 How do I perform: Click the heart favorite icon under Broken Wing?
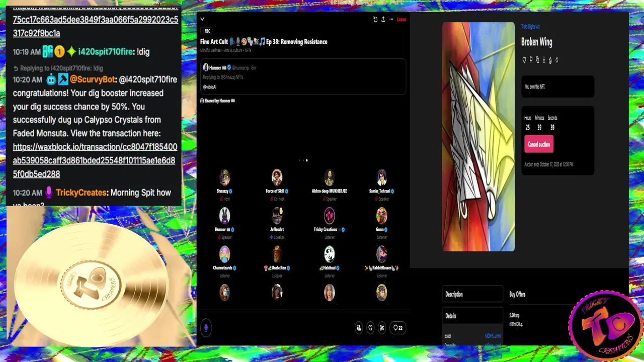coord(524,60)
